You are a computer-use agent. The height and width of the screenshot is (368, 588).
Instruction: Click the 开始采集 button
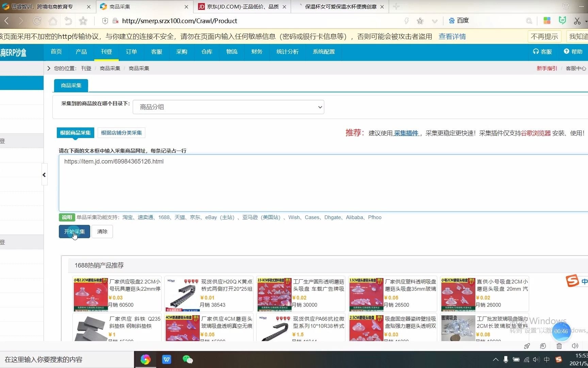pos(74,231)
